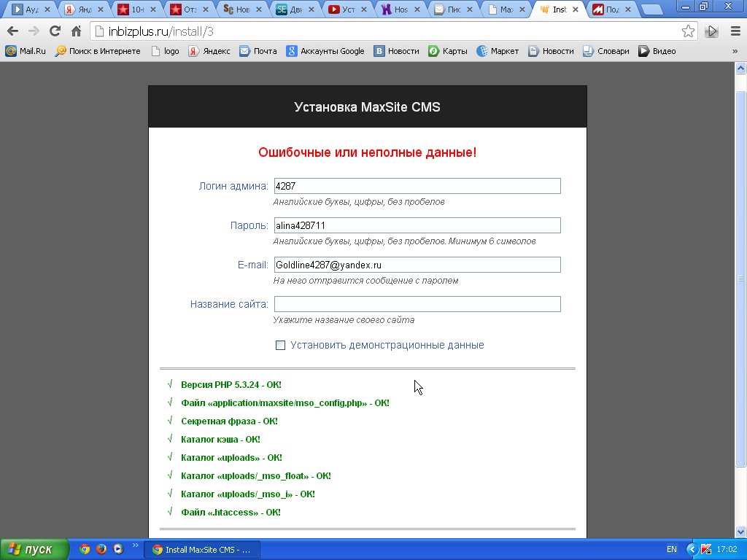Switch to the YouTube Уст tab
Image resolution: width=747 pixels, height=560 pixels.
pyautogui.click(x=348, y=9)
